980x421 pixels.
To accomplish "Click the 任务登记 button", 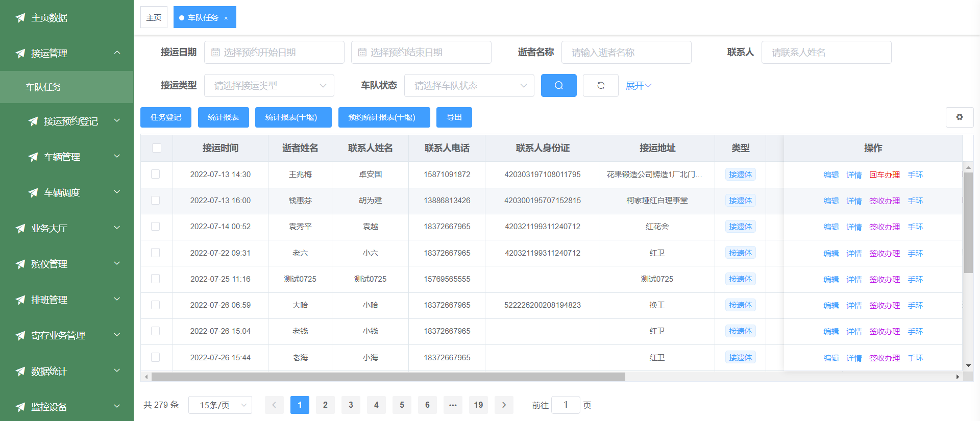I will 165,117.
